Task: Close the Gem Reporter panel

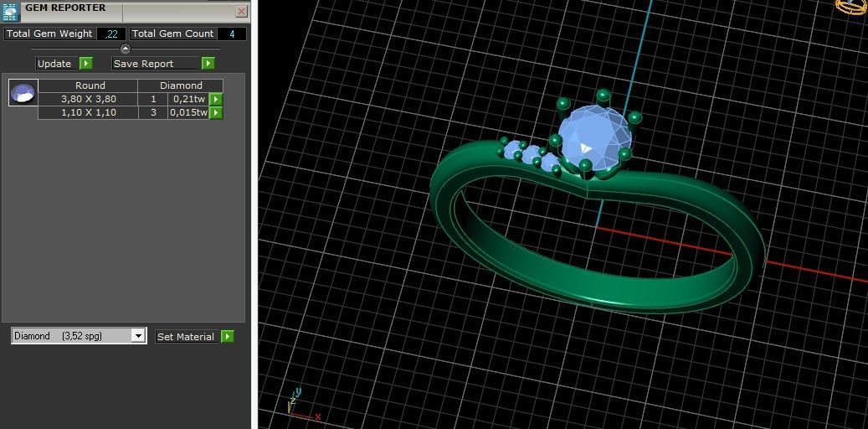Action: (241, 11)
